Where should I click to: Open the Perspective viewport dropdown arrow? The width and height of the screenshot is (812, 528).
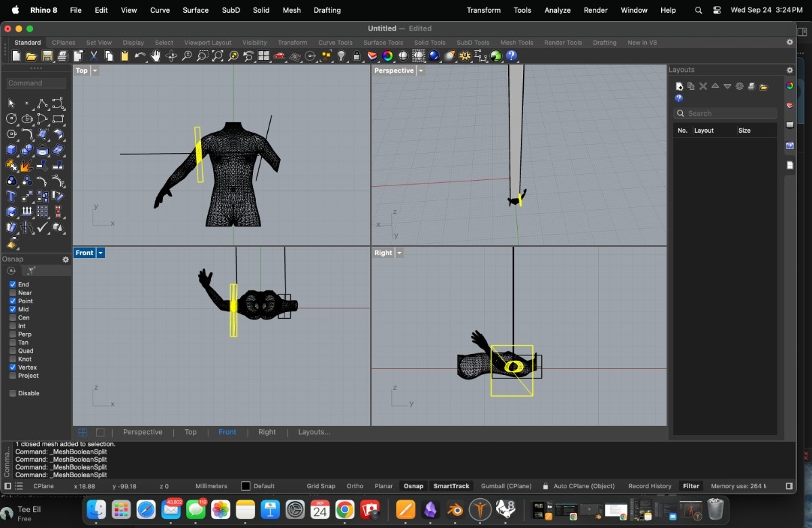(x=421, y=70)
